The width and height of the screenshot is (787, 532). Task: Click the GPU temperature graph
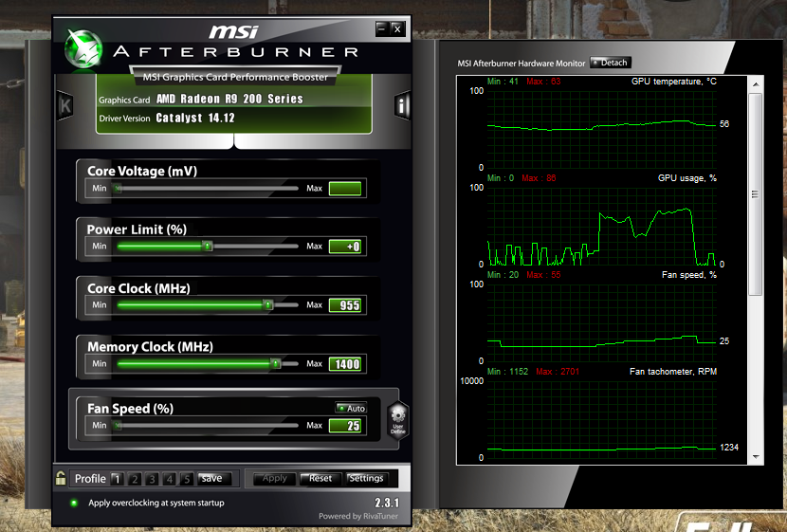(x=601, y=129)
